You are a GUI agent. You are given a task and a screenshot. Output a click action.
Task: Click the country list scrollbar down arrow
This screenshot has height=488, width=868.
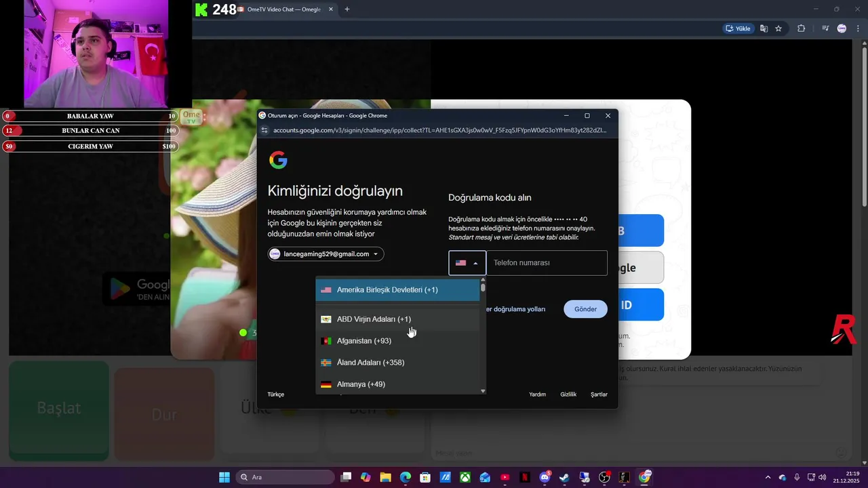[x=483, y=391]
